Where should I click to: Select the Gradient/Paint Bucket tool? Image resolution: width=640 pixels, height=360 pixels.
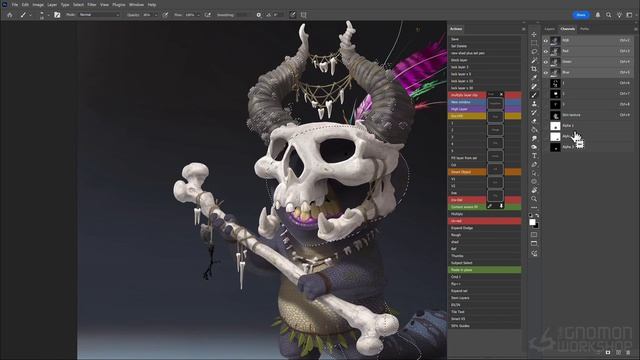(x=534, y=129)
